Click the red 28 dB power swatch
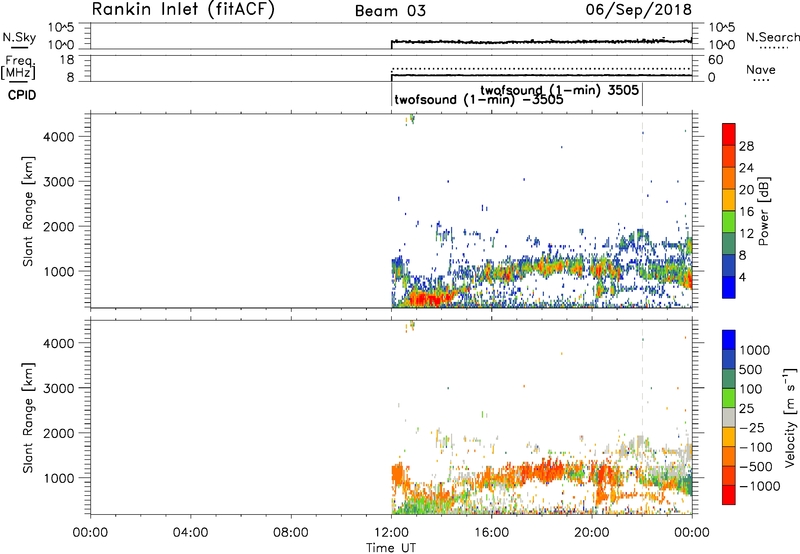 pos(729,135)
